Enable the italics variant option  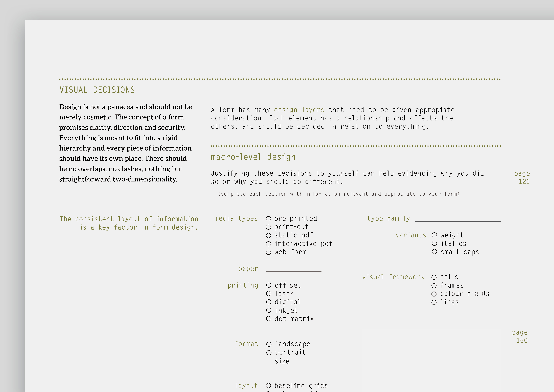434,243
